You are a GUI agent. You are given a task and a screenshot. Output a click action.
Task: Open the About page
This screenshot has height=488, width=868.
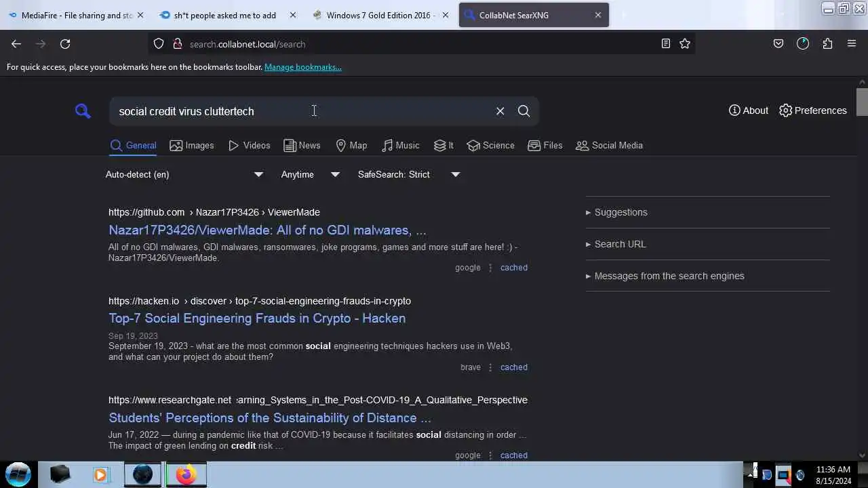tap(749, 110)
